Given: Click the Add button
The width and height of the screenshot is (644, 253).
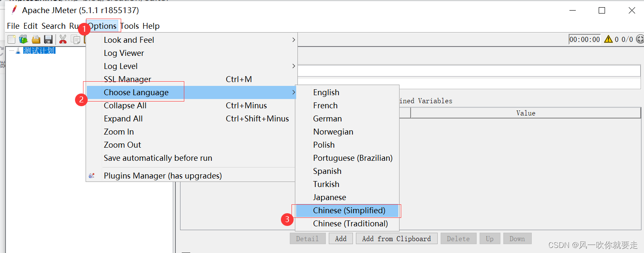Looking at the screenshot, I should [341, 239].
